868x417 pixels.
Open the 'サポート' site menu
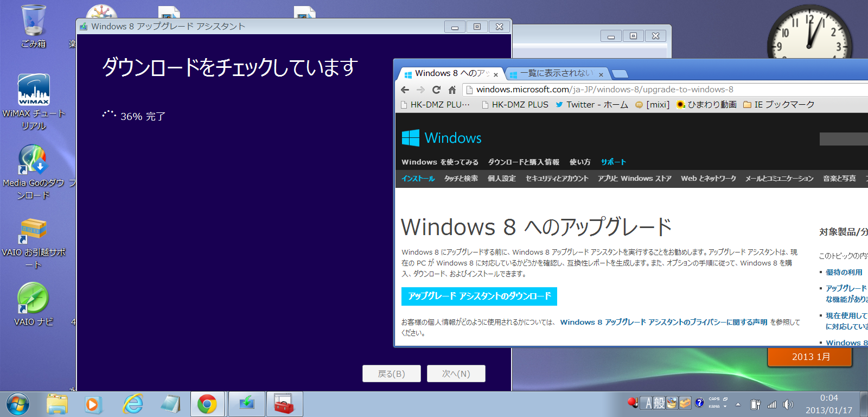click(x=613, y=162)
